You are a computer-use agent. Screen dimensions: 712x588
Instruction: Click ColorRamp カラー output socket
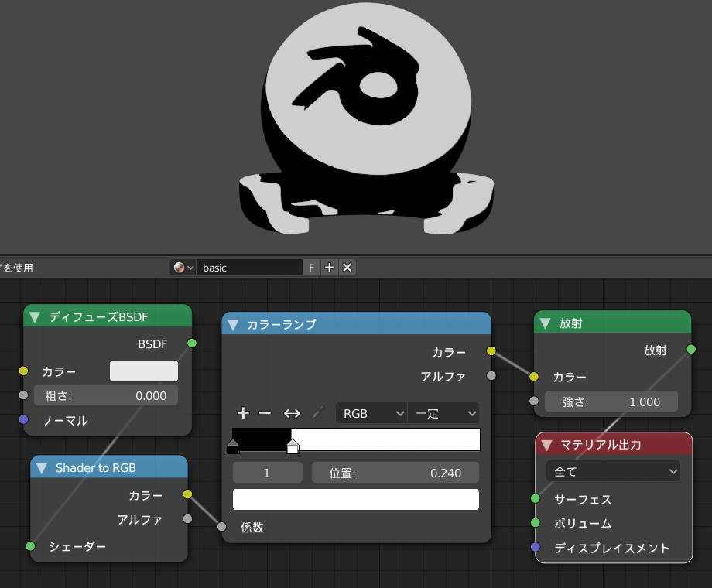pyautogui.click(x=491, y=351)
